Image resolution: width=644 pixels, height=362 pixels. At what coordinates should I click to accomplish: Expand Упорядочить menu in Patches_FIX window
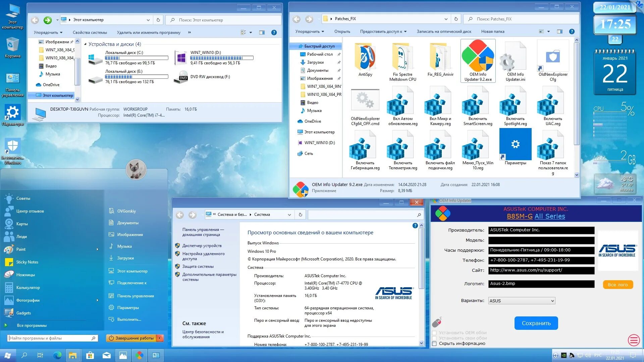click(310, 32)
